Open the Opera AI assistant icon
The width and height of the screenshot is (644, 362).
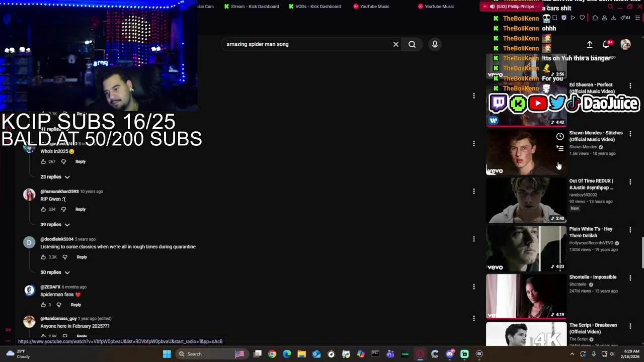point(625,18)
